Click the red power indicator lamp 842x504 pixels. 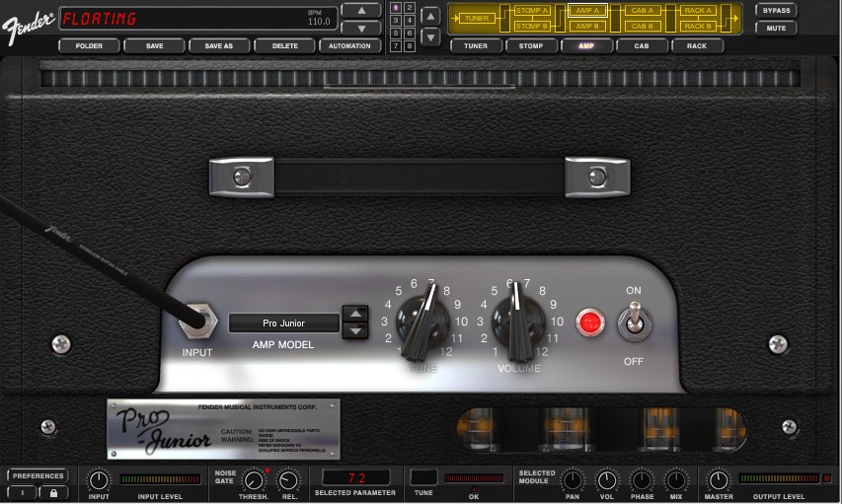click(590, 323)
